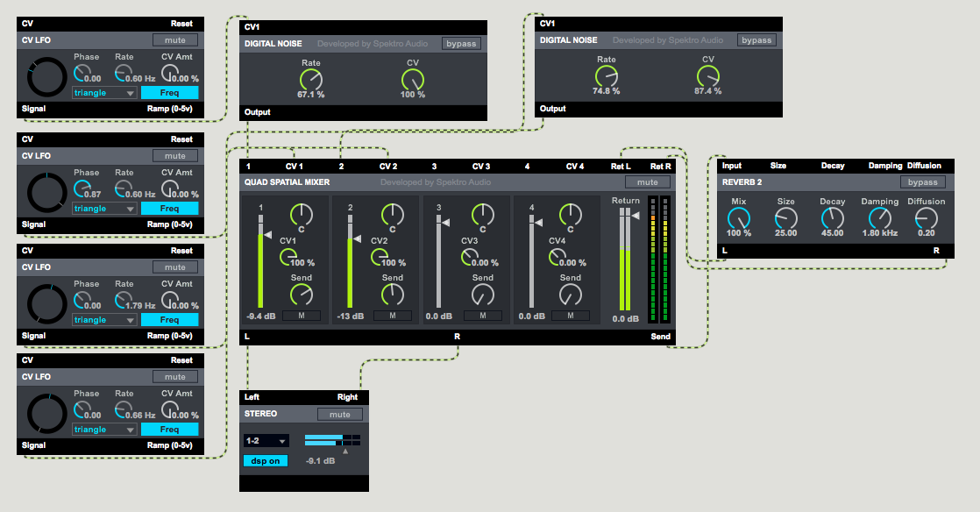Click CV Amt knob on 0.66 Hz CV LFO
980x512 pixels.
pyautogui.click(x=169, y=409)
